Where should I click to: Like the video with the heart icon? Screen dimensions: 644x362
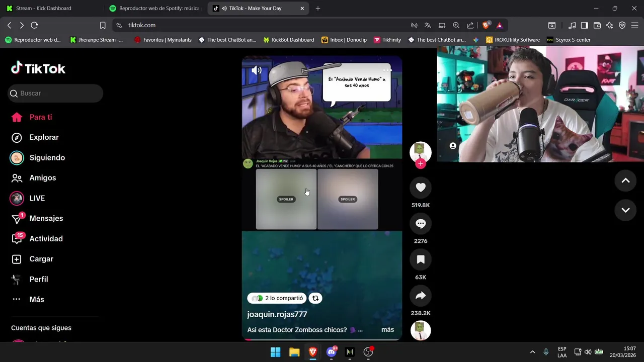coord(421,188)
